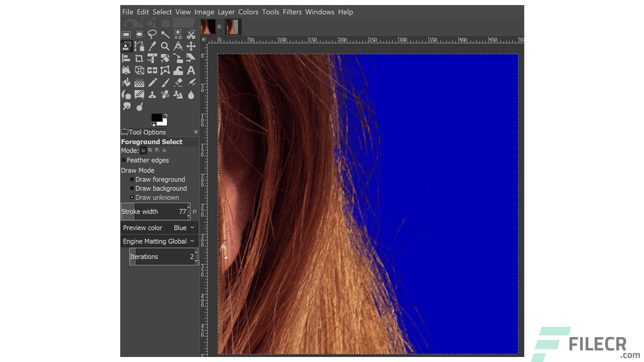Pick the Eraser tool

click(x=178, y=82)
